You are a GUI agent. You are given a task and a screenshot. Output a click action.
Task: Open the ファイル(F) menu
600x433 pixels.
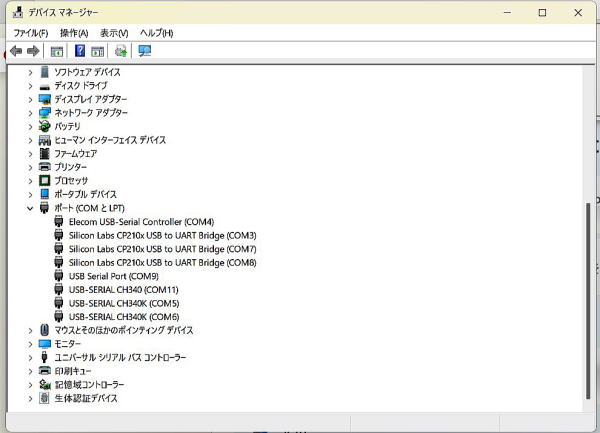[30, 33]
